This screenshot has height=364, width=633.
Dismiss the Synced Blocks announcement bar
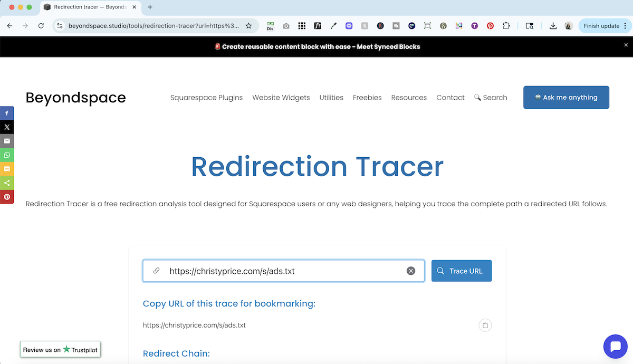[626, 45]
